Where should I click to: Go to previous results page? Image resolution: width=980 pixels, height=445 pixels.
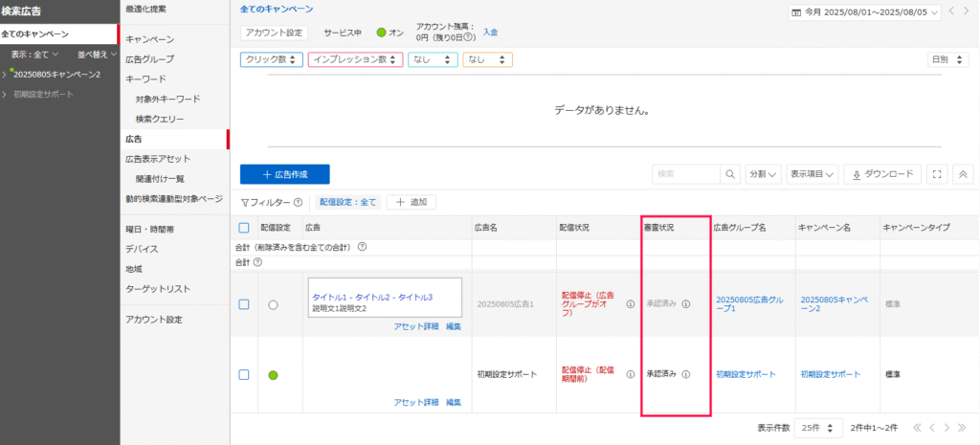[x=932, y=428]
